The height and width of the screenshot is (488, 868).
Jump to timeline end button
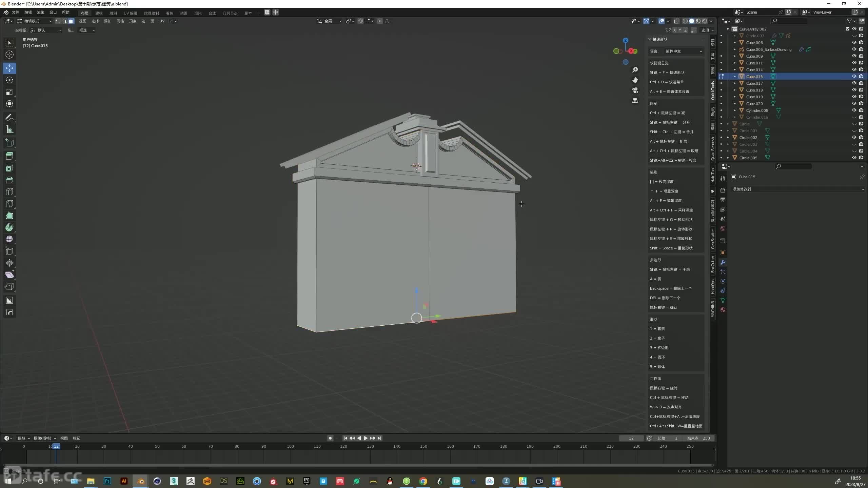(x=380, y=438)
